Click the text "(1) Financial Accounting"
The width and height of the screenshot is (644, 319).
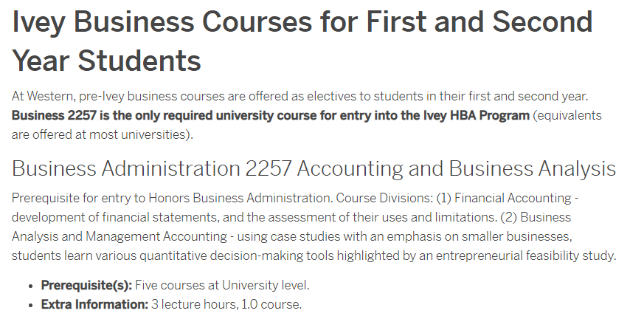click(504, 198)
